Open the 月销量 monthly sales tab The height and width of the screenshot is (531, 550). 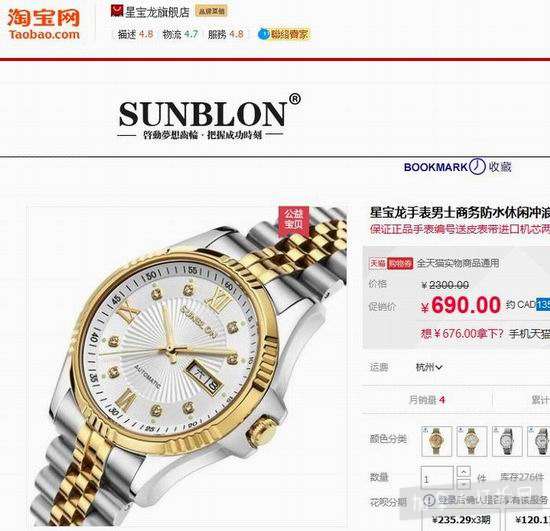tap(427, 399)
